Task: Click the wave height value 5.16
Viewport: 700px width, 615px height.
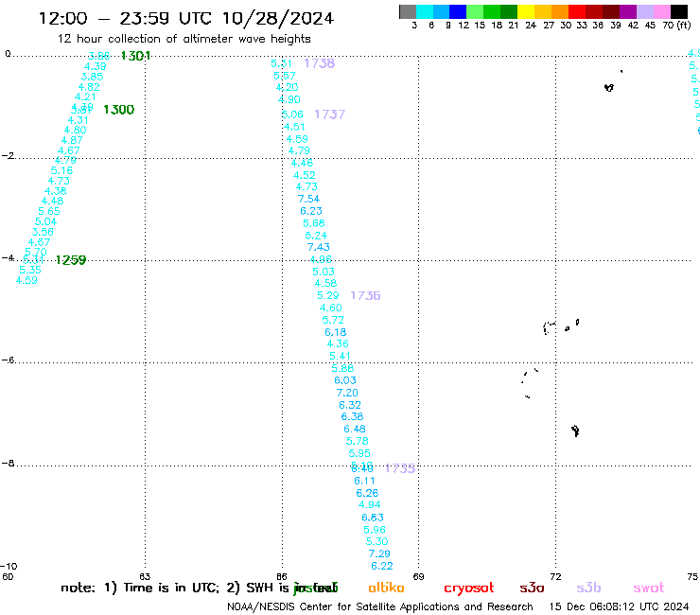Action: pos(61,170)
